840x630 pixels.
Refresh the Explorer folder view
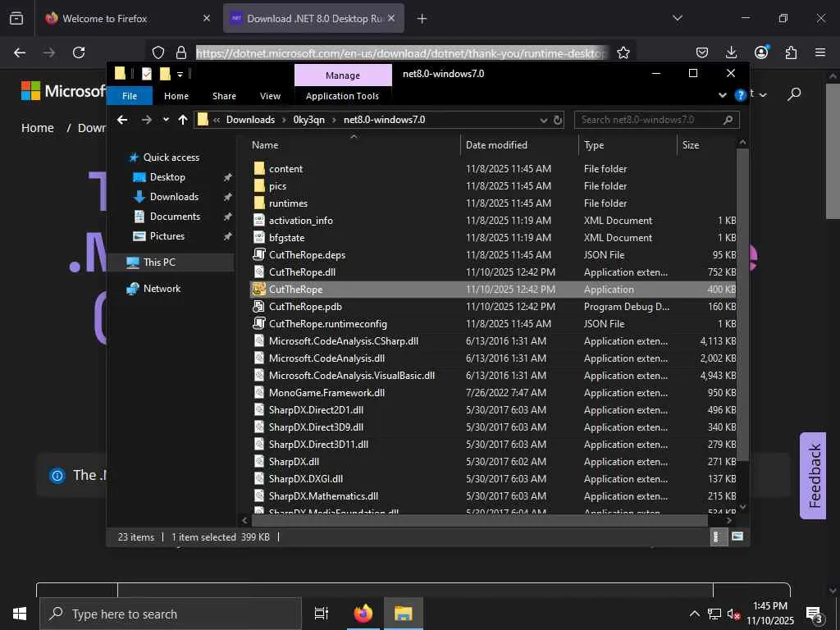(558, 120)
